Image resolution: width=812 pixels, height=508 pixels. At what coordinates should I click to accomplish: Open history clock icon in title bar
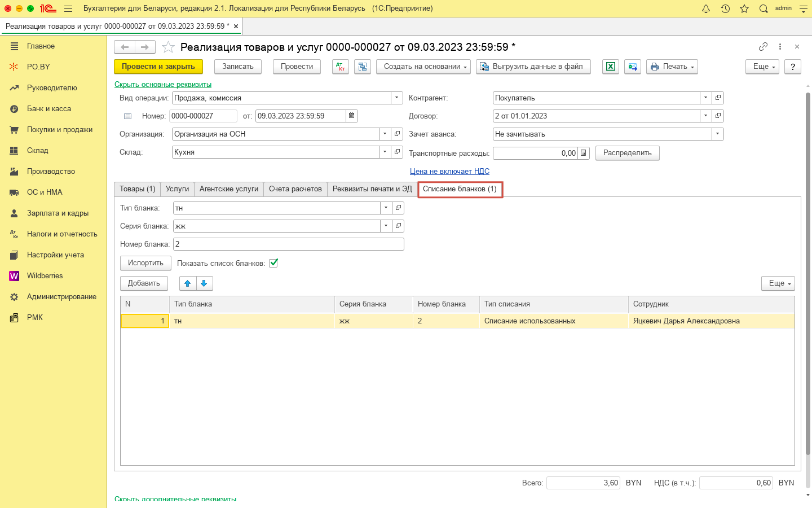725,8
